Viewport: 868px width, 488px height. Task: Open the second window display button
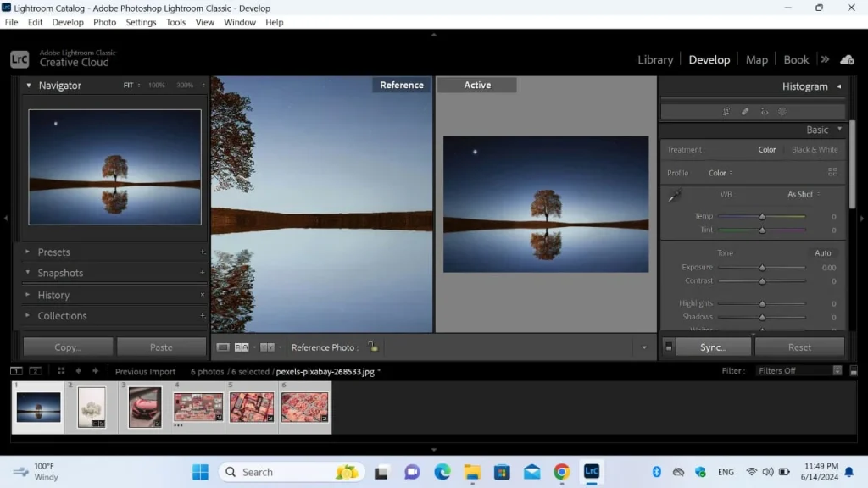[x=35, y=371]
